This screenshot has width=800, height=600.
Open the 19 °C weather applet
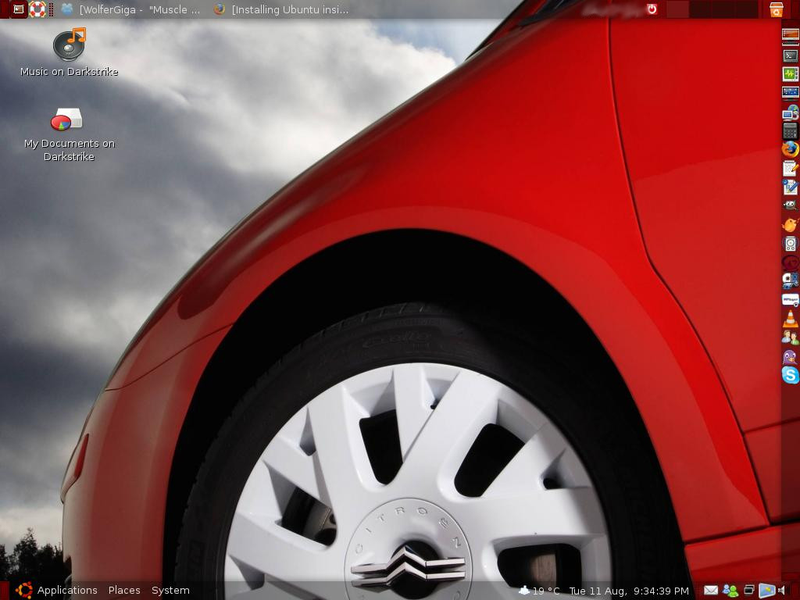pyautogui.click(x=538, y=591)
